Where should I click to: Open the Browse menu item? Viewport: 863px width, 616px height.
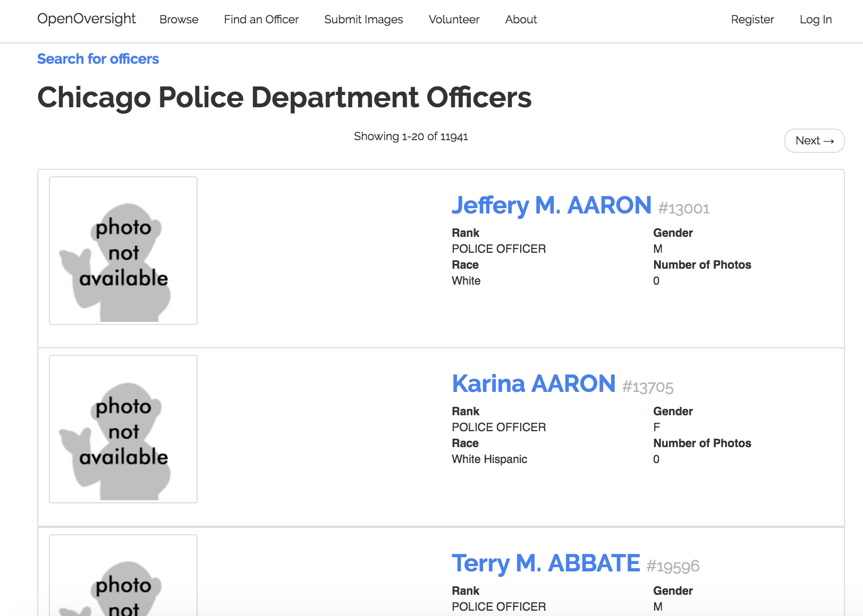point(179,20)
